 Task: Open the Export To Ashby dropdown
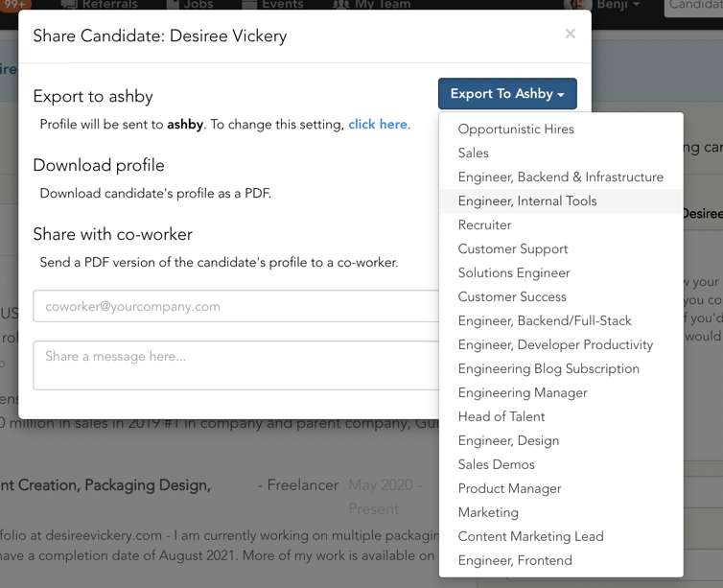pyautogui.click(x=507, y=94)
